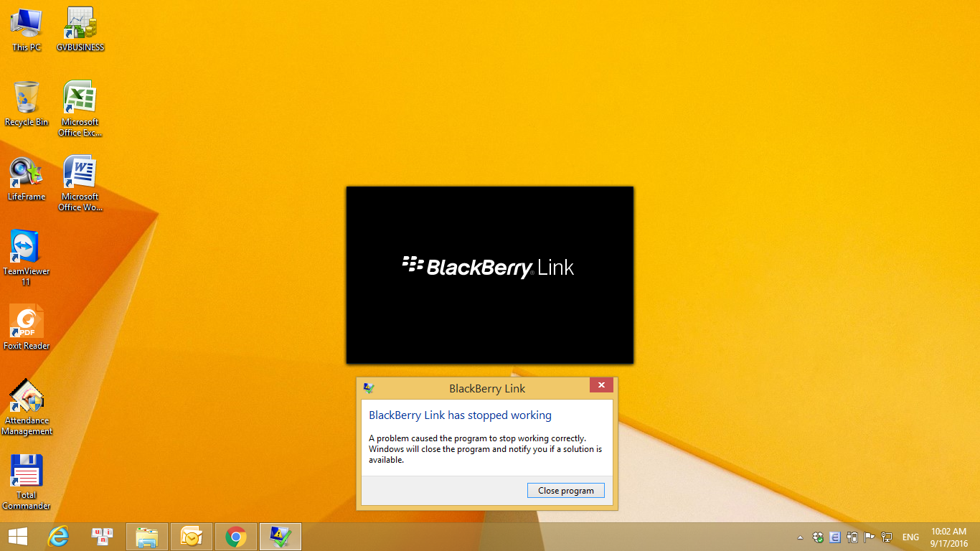
Task: Select the LifeFrame desktop shortcut
Action: [x=27, y=179]
